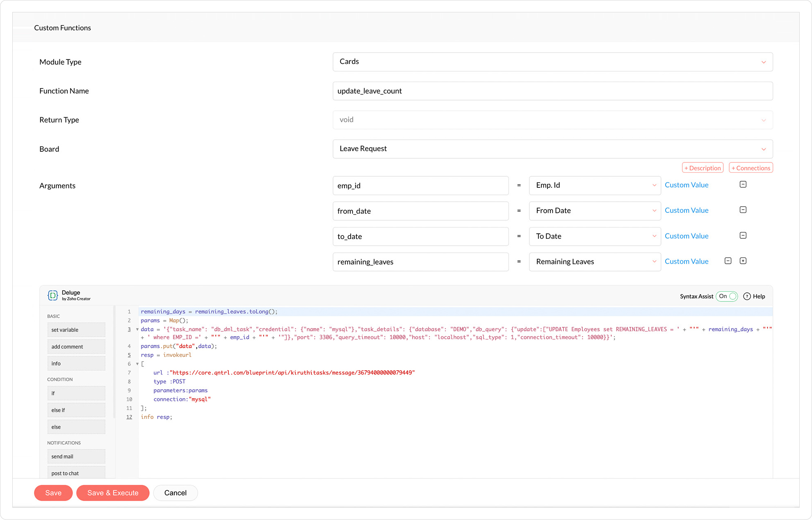Toggle the Syntax Assist switch

coord(727,296)
